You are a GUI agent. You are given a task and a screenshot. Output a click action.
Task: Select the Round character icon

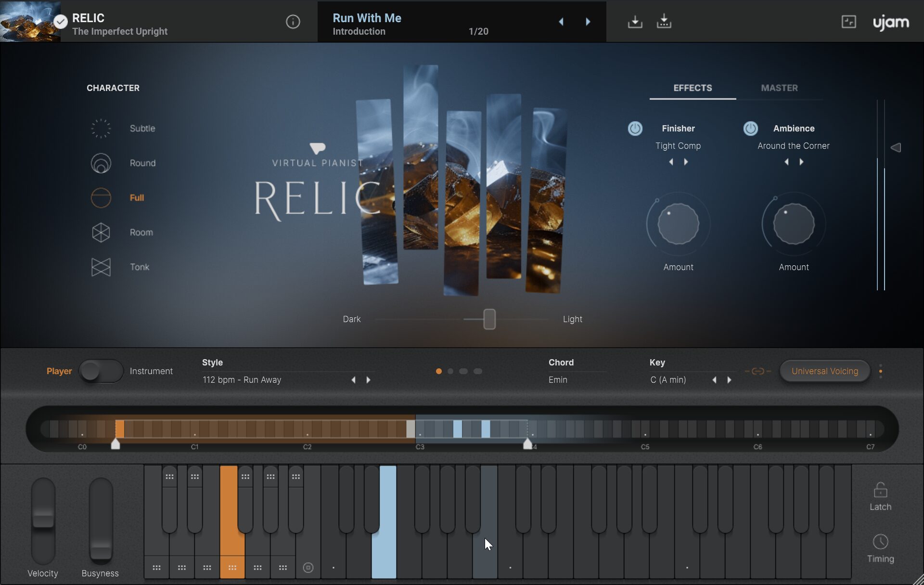tap(101, 163)
